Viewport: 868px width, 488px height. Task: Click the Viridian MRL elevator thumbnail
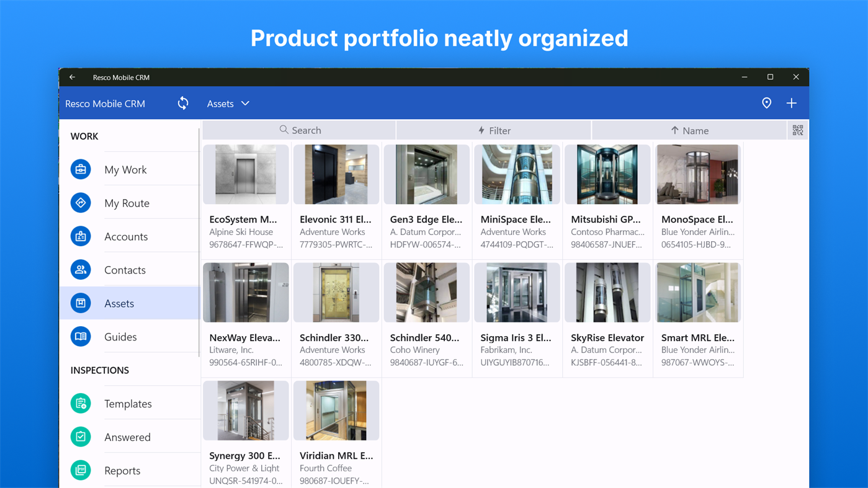point(336,410)
